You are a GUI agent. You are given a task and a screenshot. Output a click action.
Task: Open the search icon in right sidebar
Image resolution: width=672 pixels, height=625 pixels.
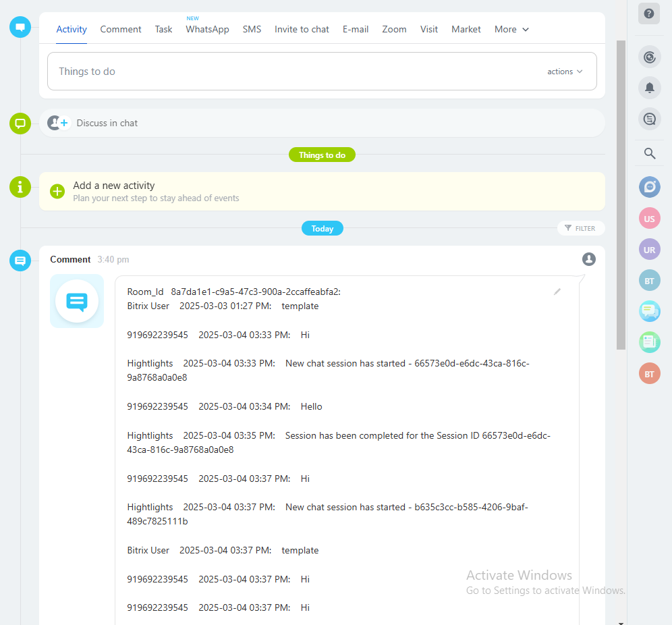649,153
